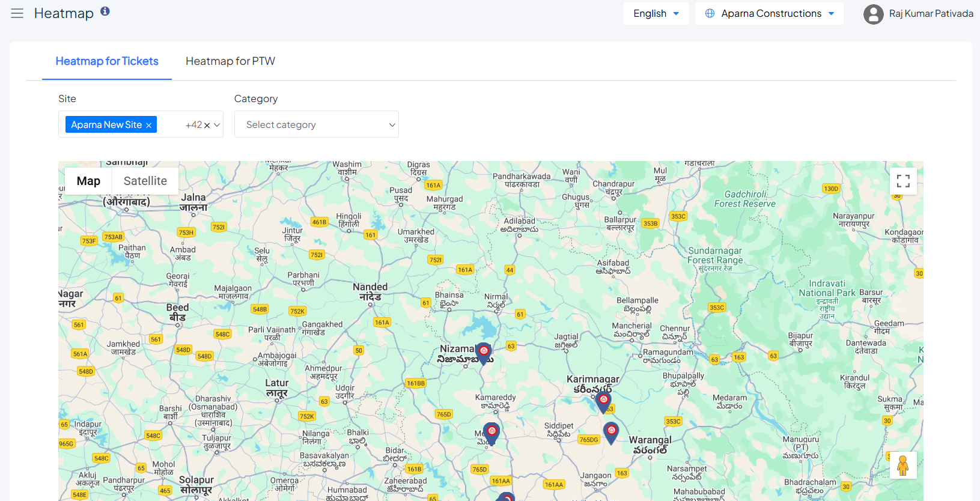Click the map pin near Karimnagar
The width and height of the screenshot is (980, 501).
pyautogui.click(x=603, y=401)
